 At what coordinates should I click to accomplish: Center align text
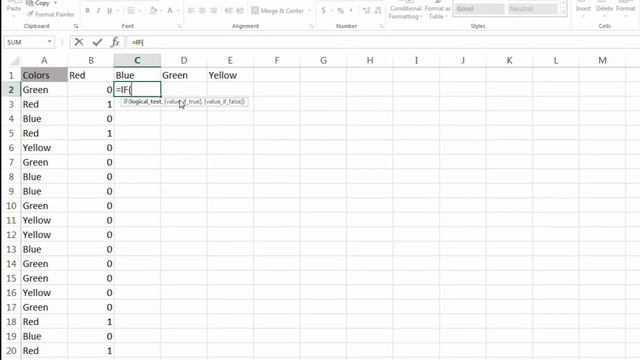[202, 11]
